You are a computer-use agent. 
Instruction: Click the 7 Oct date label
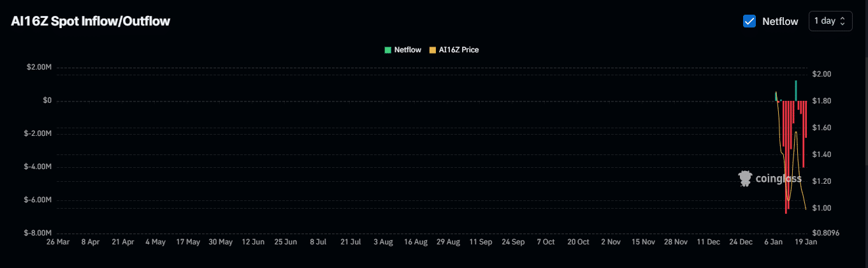546,242
